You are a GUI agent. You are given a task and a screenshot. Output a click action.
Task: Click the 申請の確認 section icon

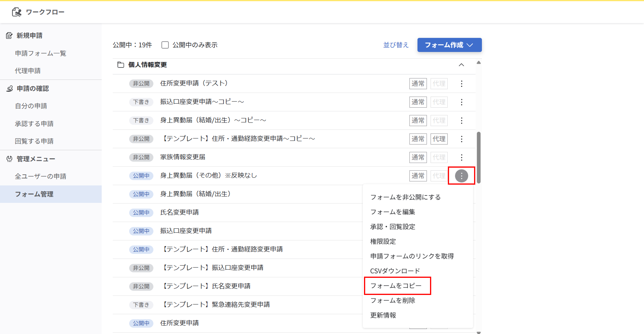click(9, 88)
